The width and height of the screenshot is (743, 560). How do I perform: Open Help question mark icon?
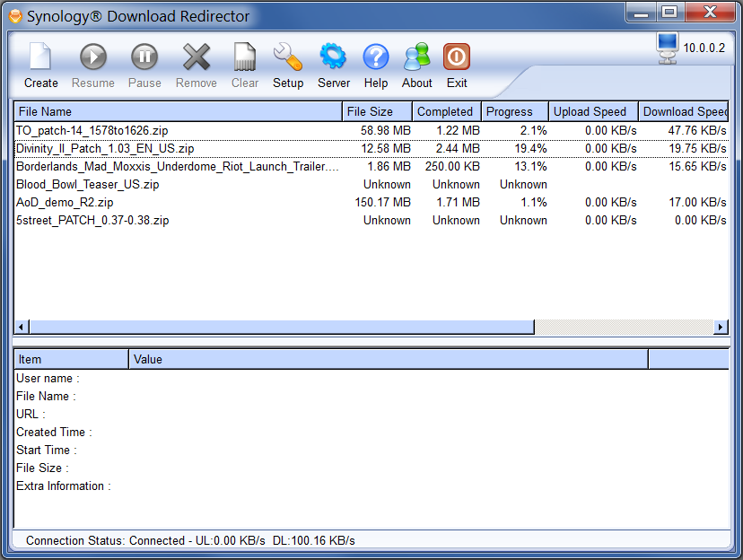[376, 57]
